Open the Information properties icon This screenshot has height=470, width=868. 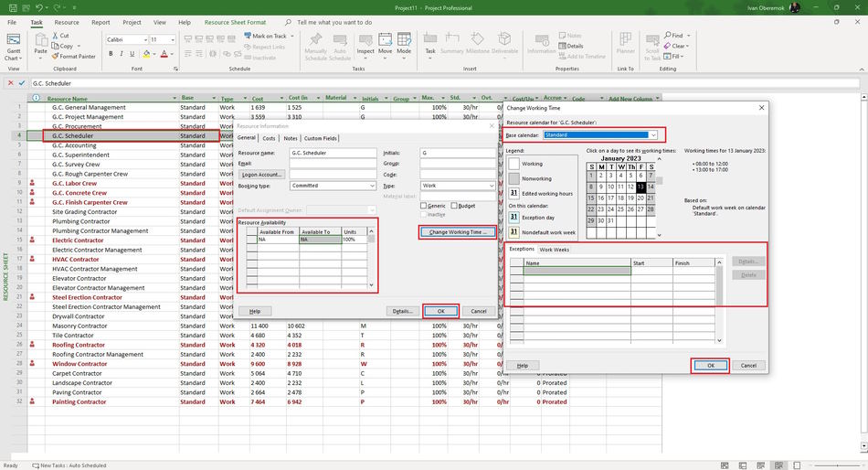pos(542,40)
